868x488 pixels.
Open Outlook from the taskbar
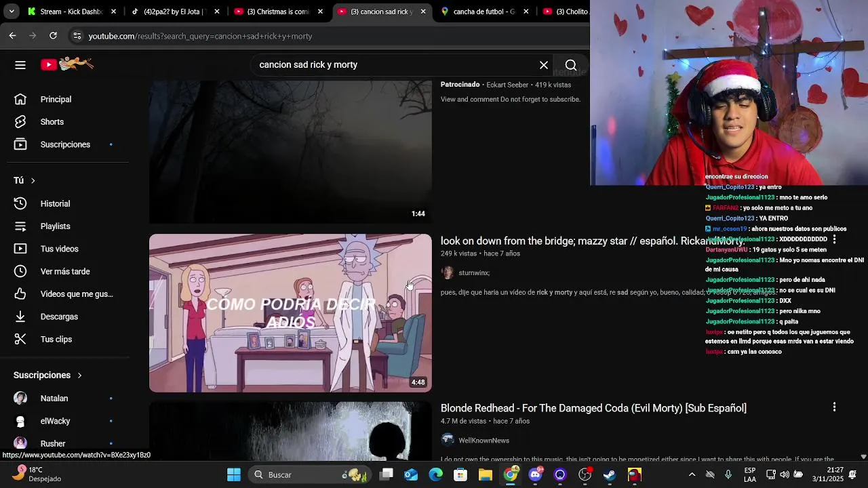coord(411,474)
